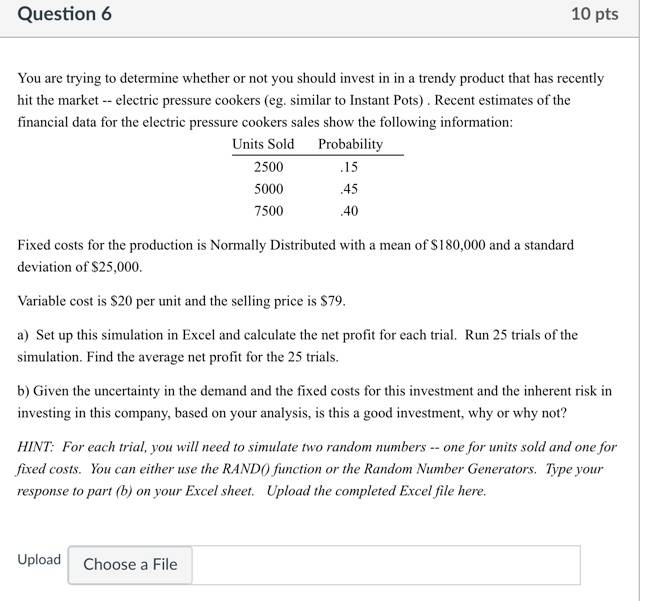Click the empty file name field beside Choose a File
The image size is (649, 601).
(x=386, y=565)
